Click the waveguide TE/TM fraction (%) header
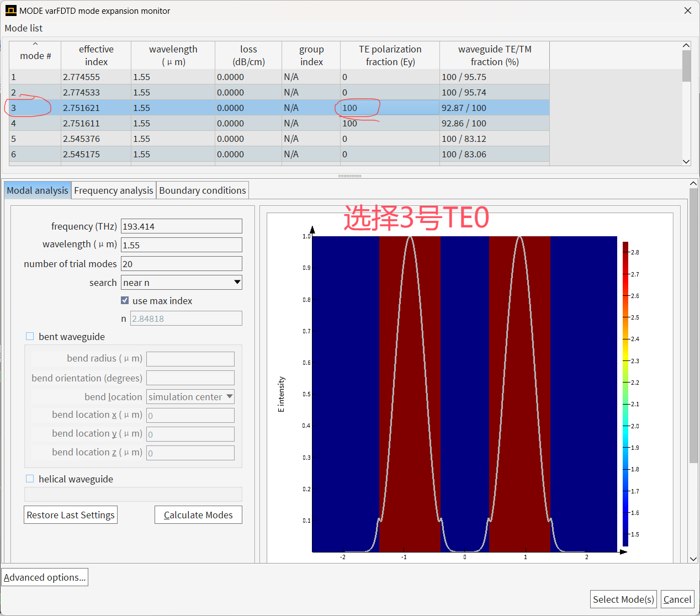Image resolution: width=700 pixels, height=616 pixels. (495, 56)
